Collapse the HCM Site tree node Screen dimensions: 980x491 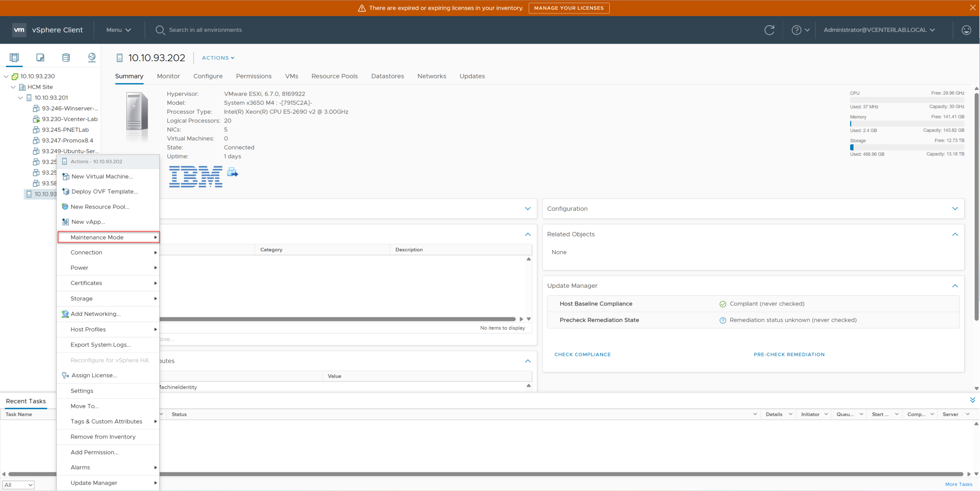(x=13, y=87)
